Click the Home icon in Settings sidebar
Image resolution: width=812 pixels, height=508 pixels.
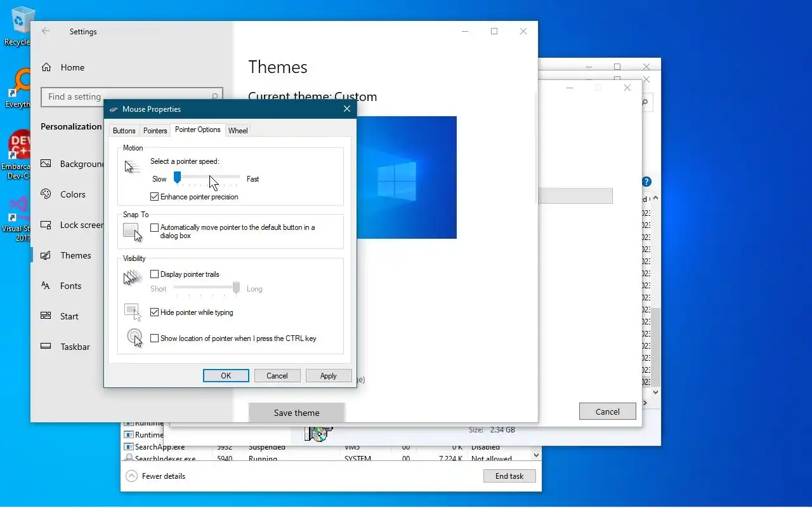pos(46,67)
